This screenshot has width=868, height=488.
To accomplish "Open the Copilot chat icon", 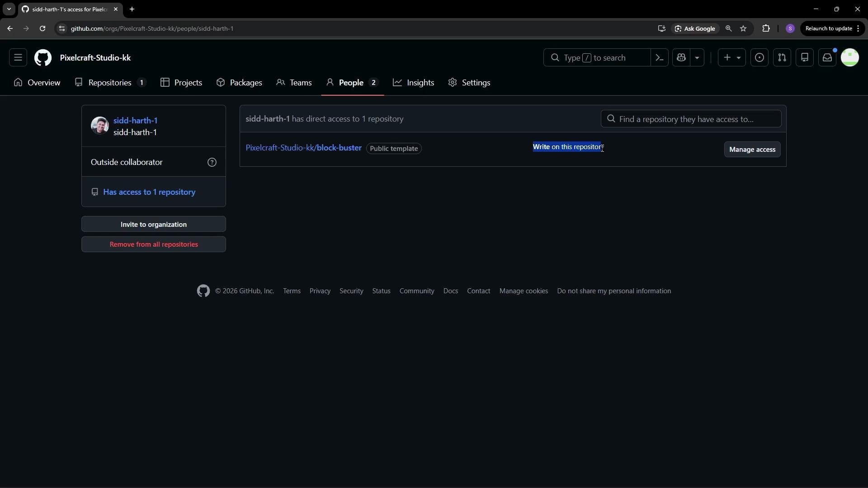I will click(x=681, y=58).
